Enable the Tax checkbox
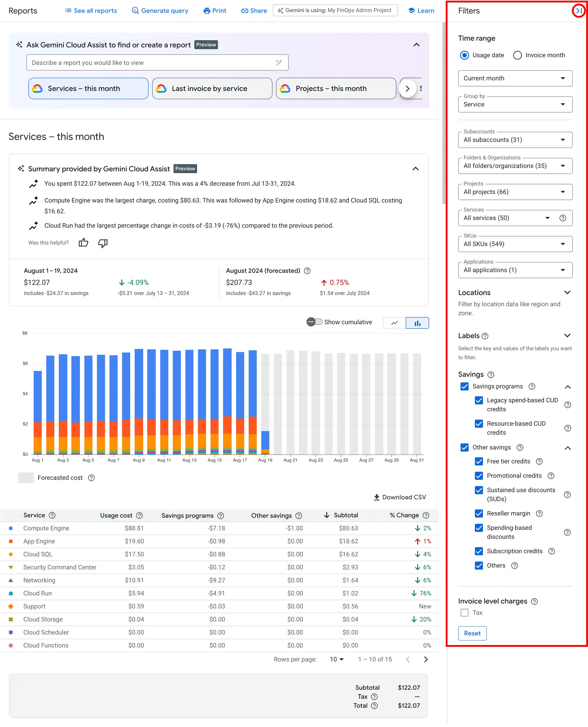Image resolution: width=588 pixels, height=727 pixels. coord(464,612)
